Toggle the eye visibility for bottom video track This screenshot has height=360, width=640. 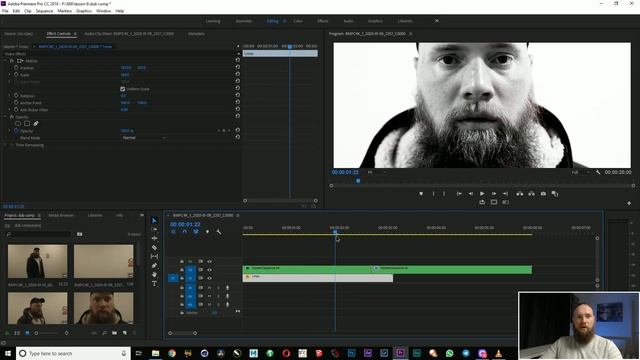[x=209, y=278]
